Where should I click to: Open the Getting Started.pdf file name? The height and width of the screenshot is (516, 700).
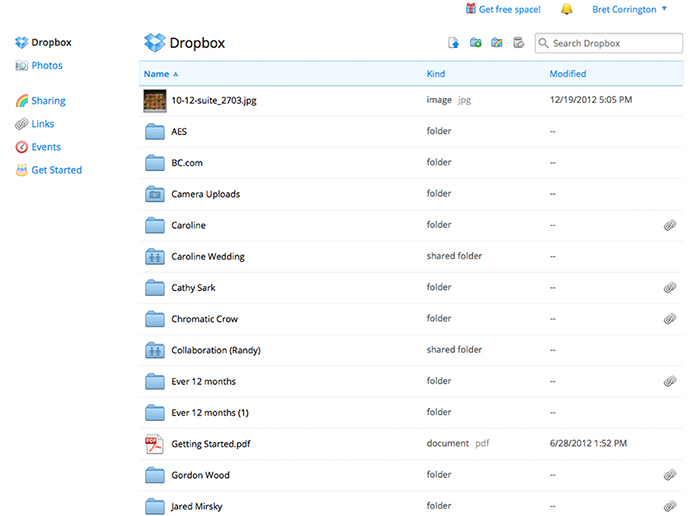[211, 444]
